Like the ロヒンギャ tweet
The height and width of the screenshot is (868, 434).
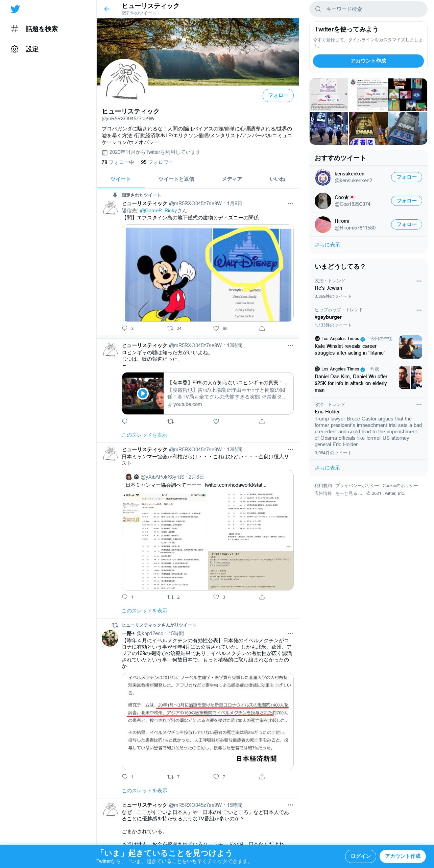pyautogui.click(x=216, y=421)
